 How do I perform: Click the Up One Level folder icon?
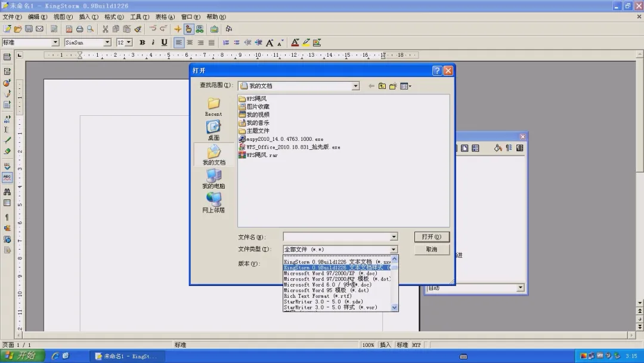382,86
